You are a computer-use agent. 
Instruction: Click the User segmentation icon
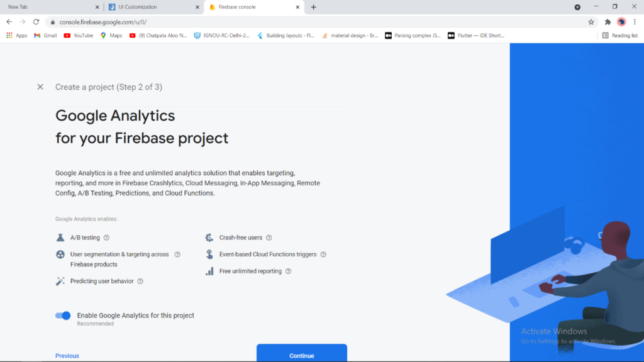60,255
